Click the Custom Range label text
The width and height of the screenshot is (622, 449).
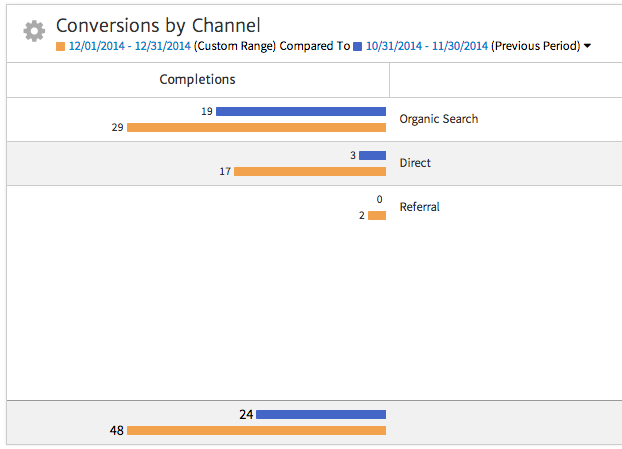(234, 46)
